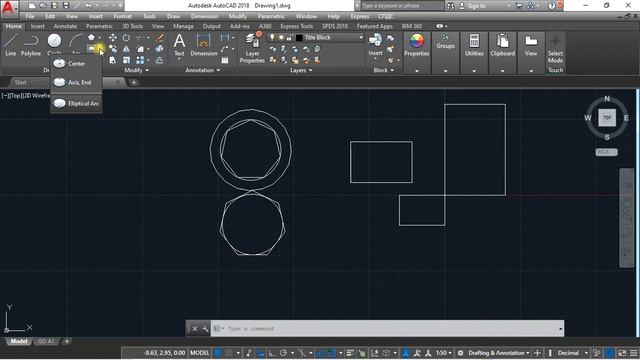640x360 pixels.
Task: Switch to the Annotate ribbon tab
Action: pos(65,26)
